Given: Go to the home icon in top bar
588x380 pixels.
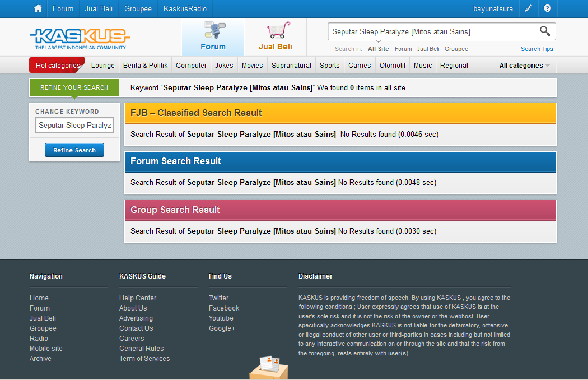Looking at the screenshot, I should [x=38, y=8].
